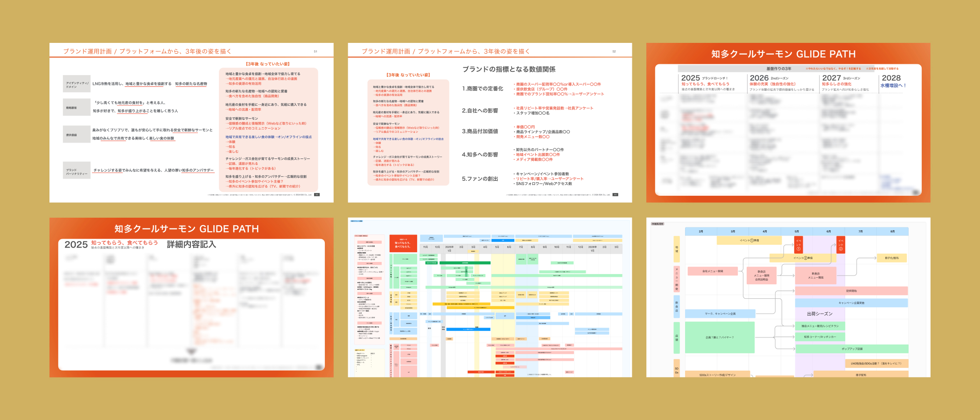Click the 2028 column heading
Viewport: 980px width, 420px height.
coord(891,78)
